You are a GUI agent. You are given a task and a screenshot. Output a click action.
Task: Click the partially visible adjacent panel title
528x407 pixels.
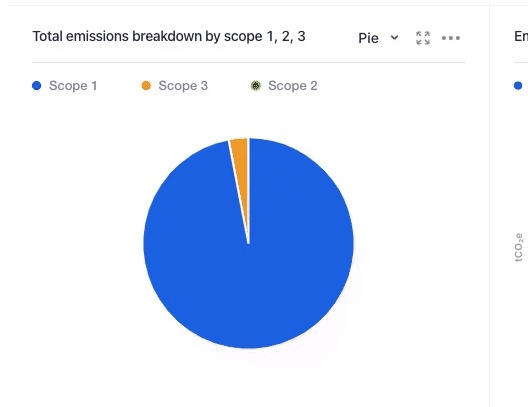521,36
